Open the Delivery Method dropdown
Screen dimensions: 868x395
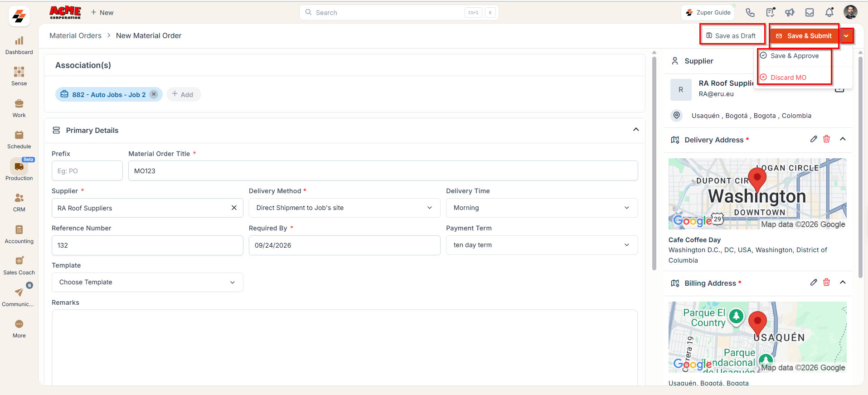344,208
